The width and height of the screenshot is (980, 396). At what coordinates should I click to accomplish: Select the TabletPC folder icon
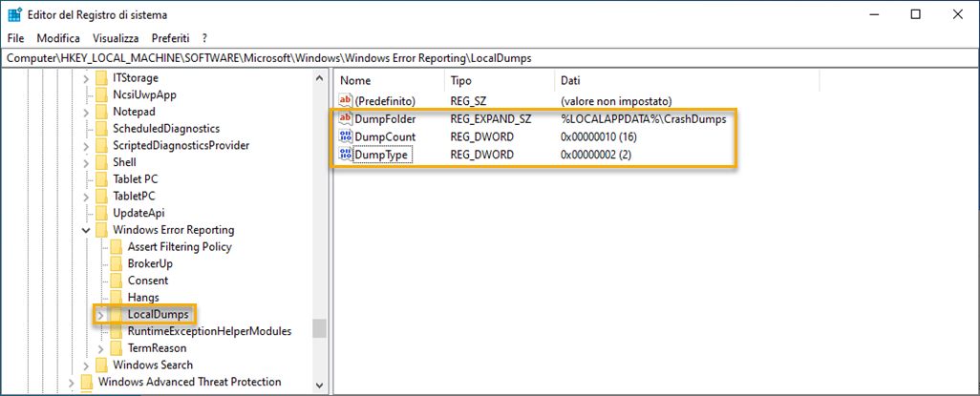[x=101, y=197]
